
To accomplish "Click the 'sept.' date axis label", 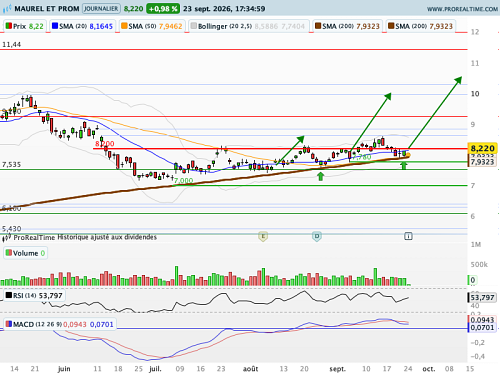I will pyautogui.click(x=337, y=369).
